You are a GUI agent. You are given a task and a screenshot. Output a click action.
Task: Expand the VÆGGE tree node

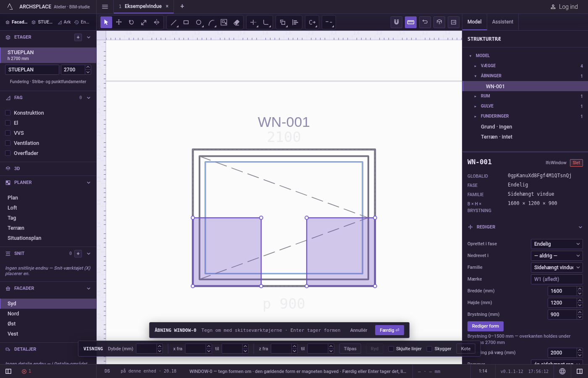[475, 66]
